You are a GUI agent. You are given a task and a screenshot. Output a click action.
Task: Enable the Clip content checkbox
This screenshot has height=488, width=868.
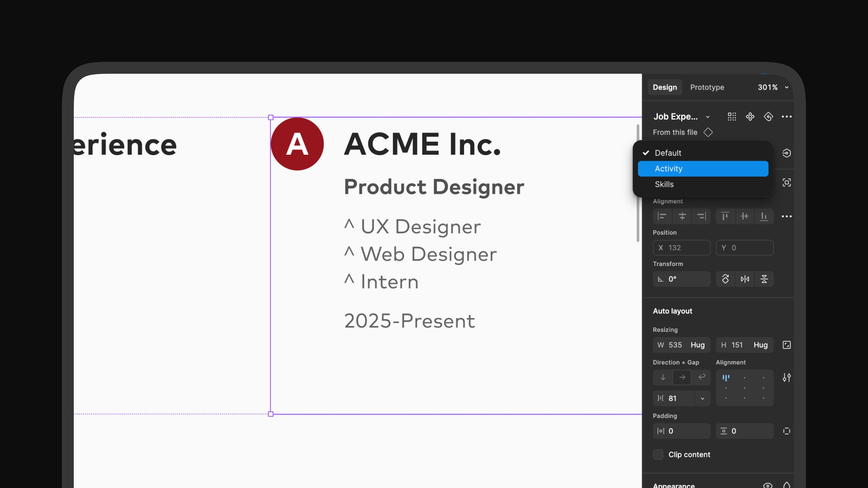[x=658, y=454]
